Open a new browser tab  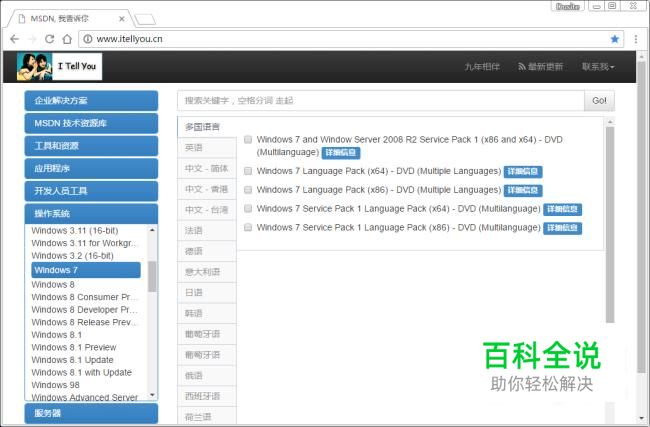(145, 19)
